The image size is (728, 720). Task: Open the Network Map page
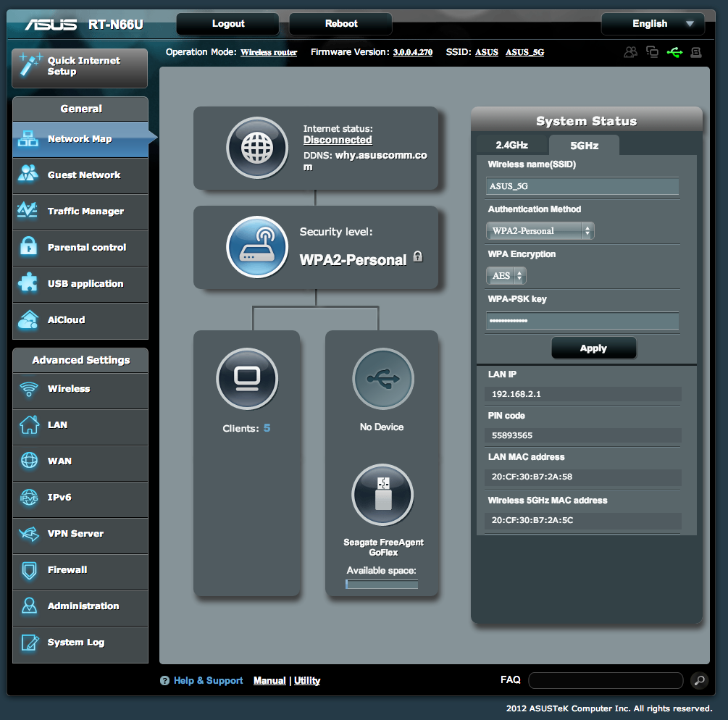click(80, 139)
